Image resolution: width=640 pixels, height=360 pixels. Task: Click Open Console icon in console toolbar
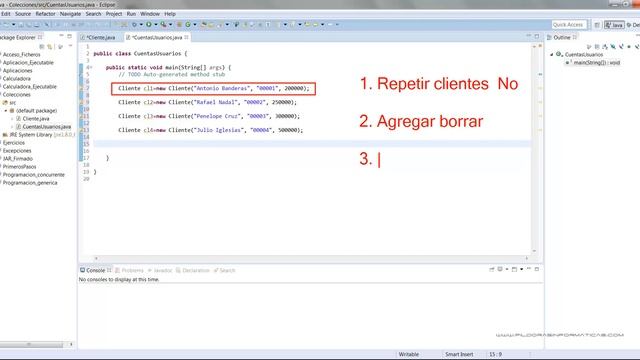[514, 269]
